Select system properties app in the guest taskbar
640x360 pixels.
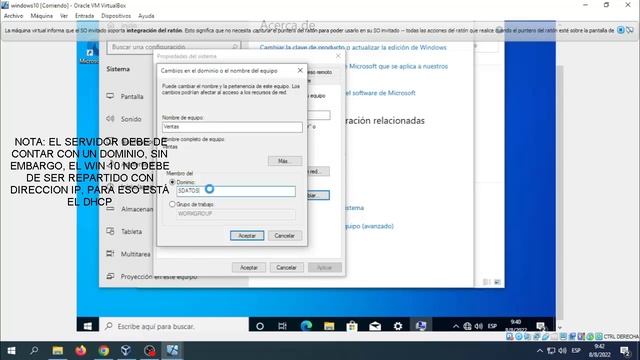[x=421, y=326]
